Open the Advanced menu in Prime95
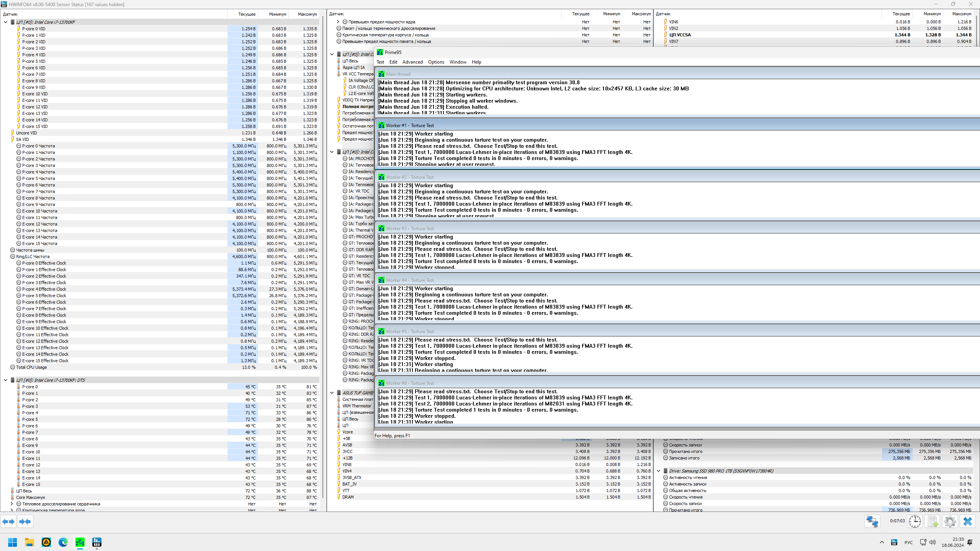 point(412,62)
